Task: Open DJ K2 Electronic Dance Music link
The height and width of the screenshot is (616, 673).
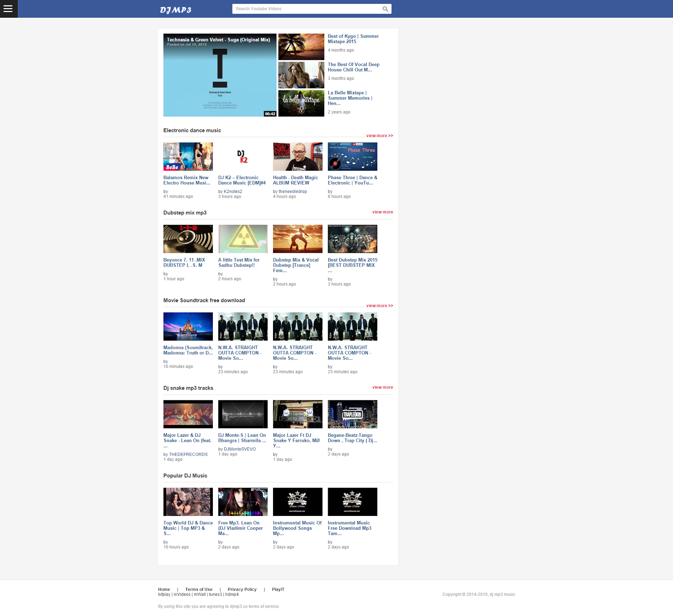Action: [242, 180]
